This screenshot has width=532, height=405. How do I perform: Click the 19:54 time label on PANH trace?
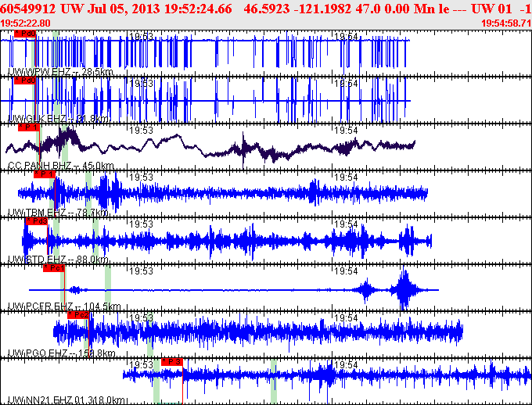pyautogui.click(x=346, y=131)
